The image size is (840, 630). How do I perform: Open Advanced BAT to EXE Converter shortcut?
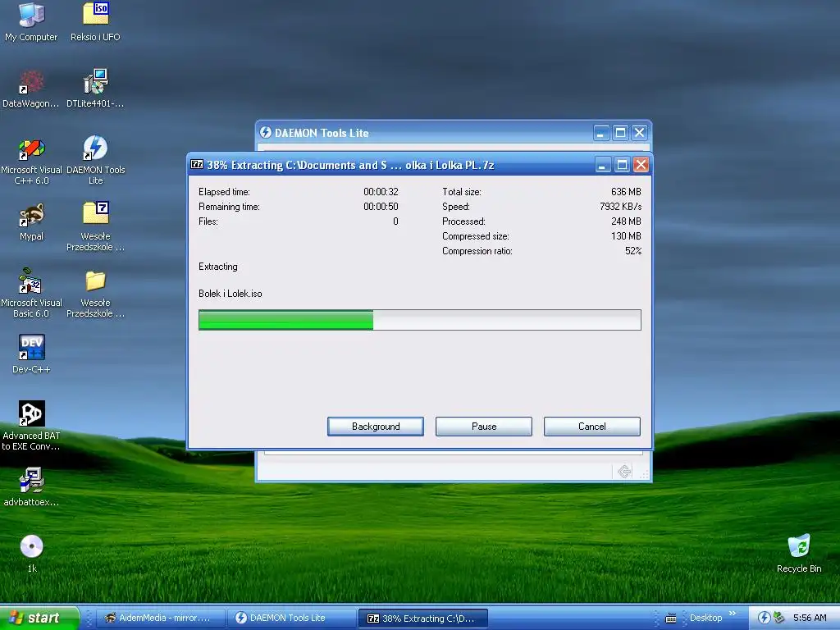(31, 426)
